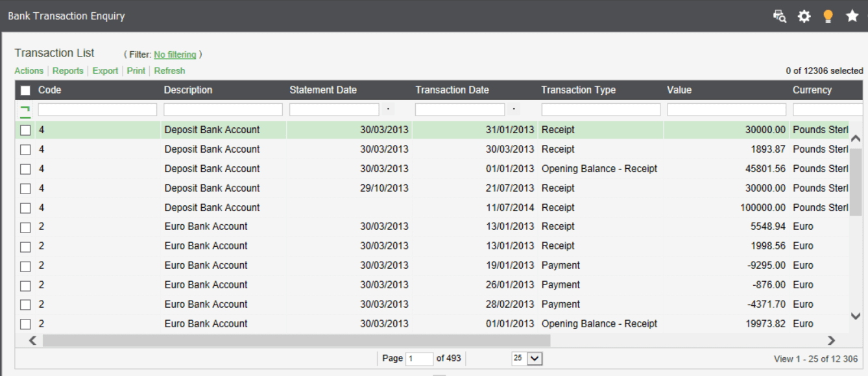Image resolution: width=868 pixels, height=376 pixels.
Task: Click the Print option
Action: tap(136, 71)
